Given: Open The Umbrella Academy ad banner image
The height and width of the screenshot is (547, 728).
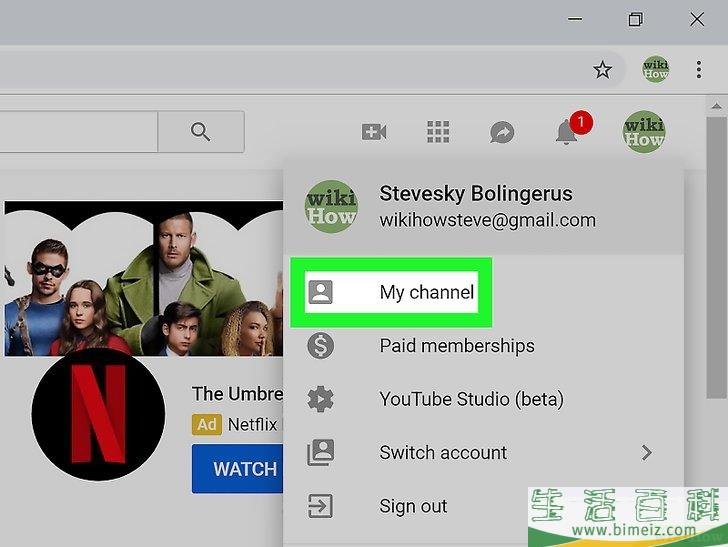Looking at the screenshot, I should coord(143,279).
